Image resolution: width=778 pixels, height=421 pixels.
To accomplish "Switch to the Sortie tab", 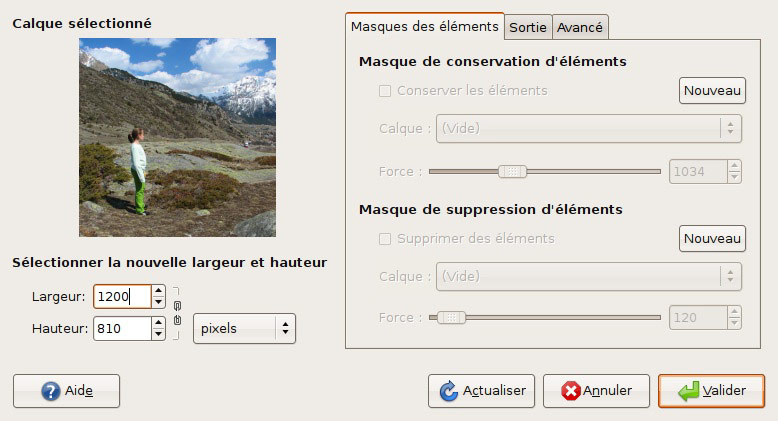I will [x=528, y=27].
